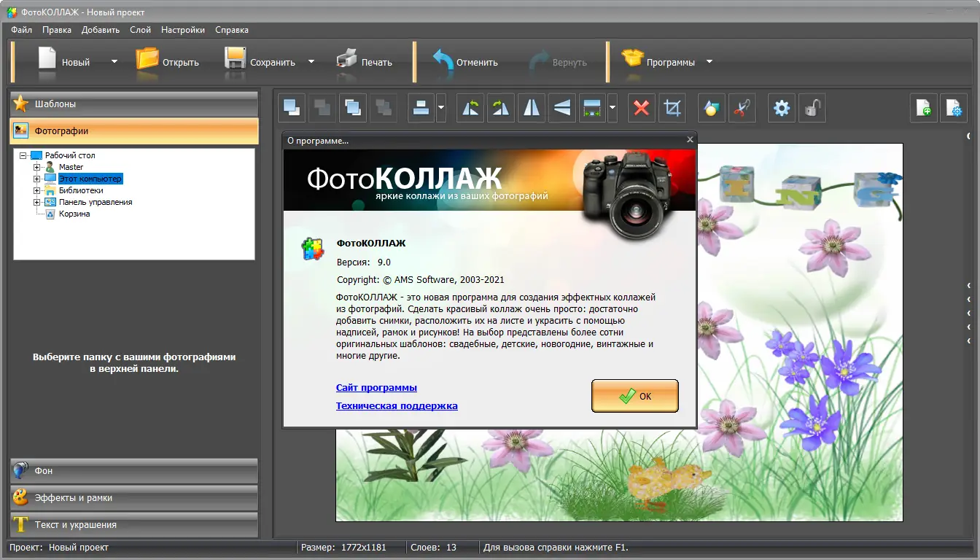Image resolution: width=980 pixels, height=560 pixels.
Task: Create a new project with Новый
Action: (64, 61)
